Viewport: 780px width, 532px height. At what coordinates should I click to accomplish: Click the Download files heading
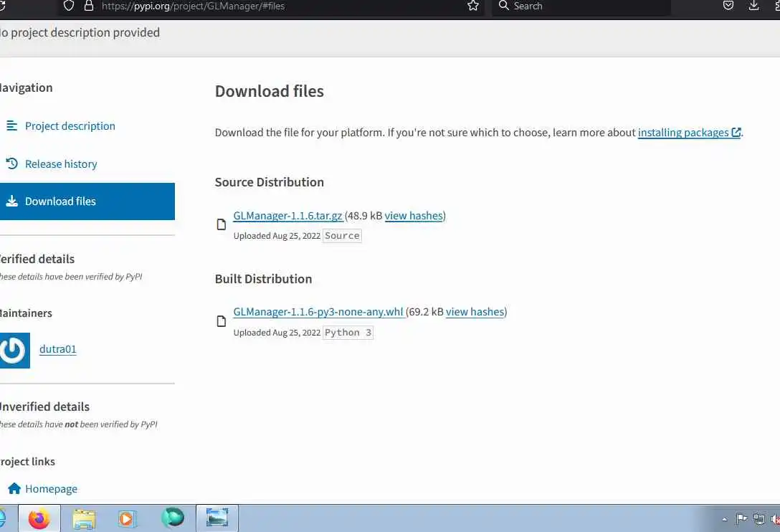[269, 91]
